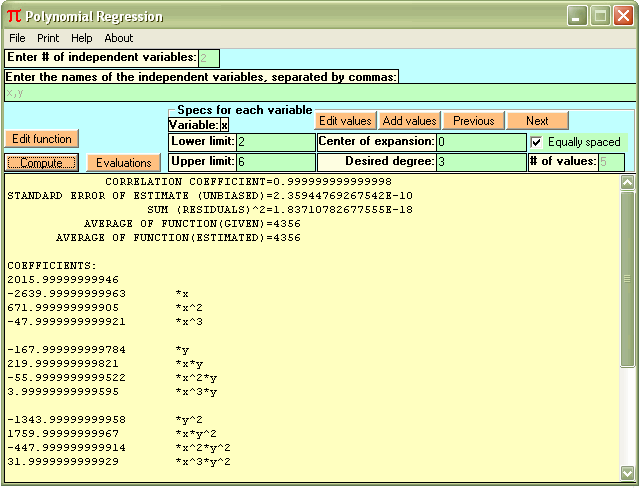Image resolution: width=640 pixels, height=488 pixels.
Task: Open the File menu
Action: pyautogui.click(x=17, y=38)
